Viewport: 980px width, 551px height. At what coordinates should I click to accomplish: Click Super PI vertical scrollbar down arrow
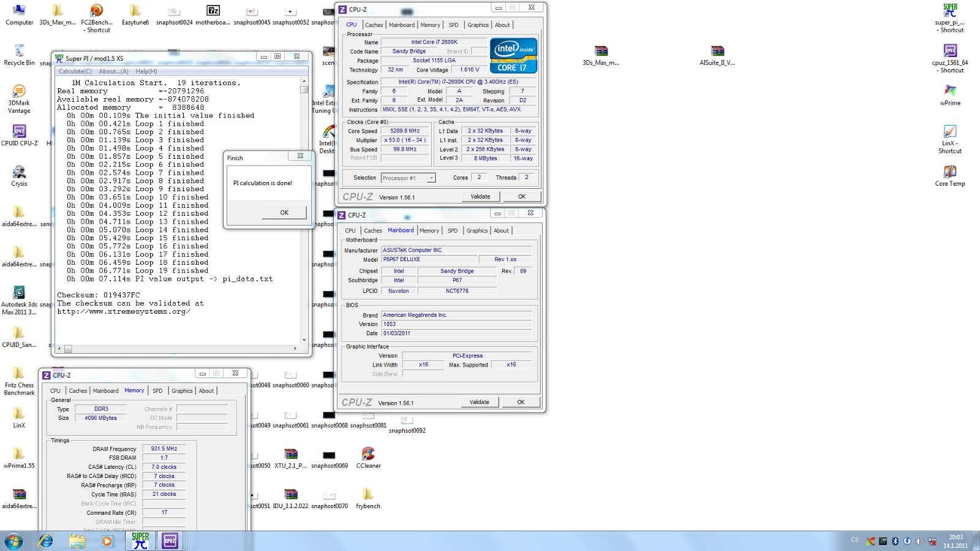(304, 340)
